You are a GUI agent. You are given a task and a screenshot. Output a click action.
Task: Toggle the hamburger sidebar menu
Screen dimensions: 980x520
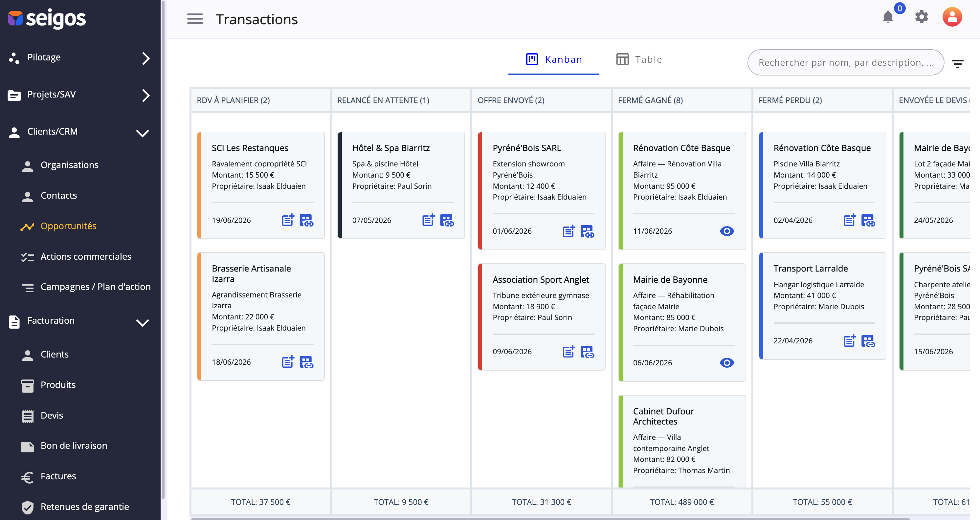195,19
